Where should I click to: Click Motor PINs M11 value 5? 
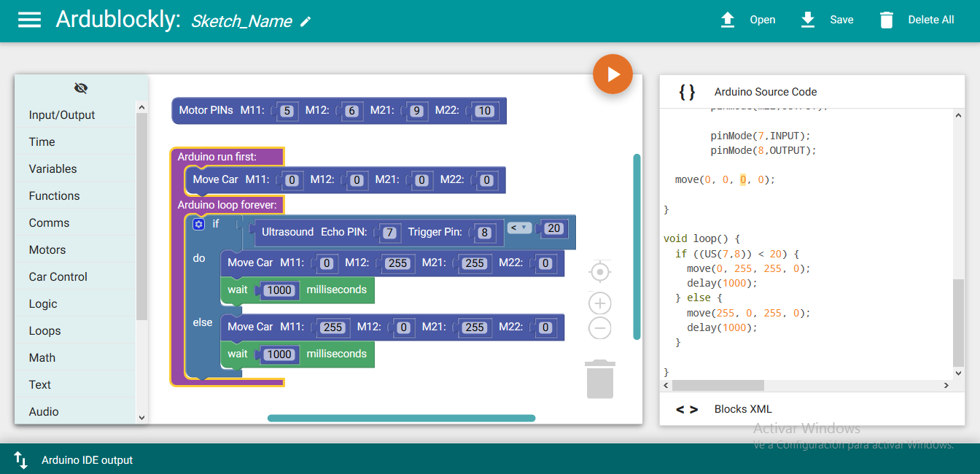[x=287, y=112]
